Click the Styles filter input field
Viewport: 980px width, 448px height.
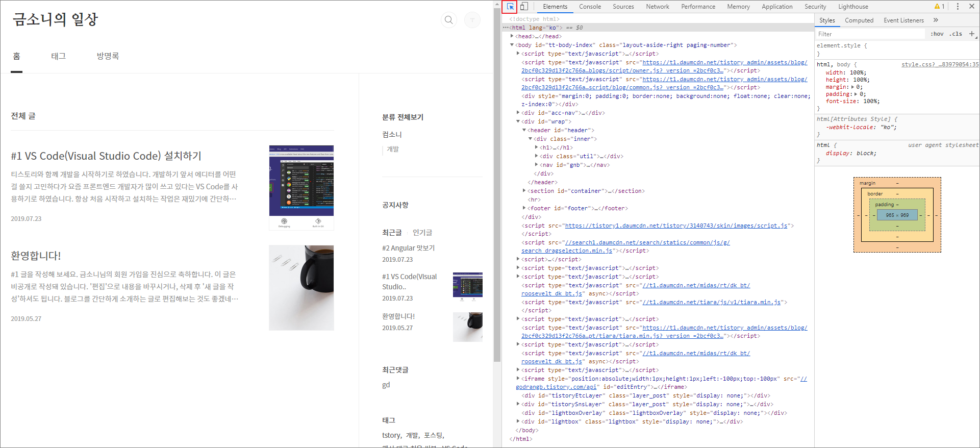point(870,34)
